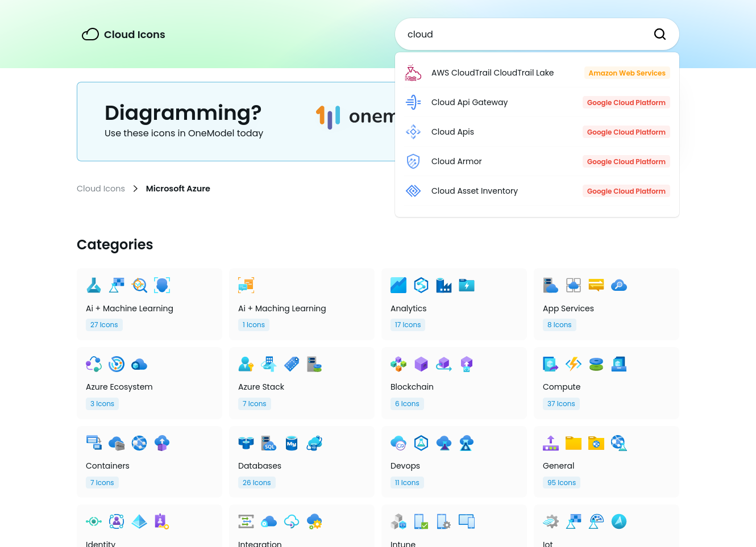Click the second icon in Compute card

574,364
